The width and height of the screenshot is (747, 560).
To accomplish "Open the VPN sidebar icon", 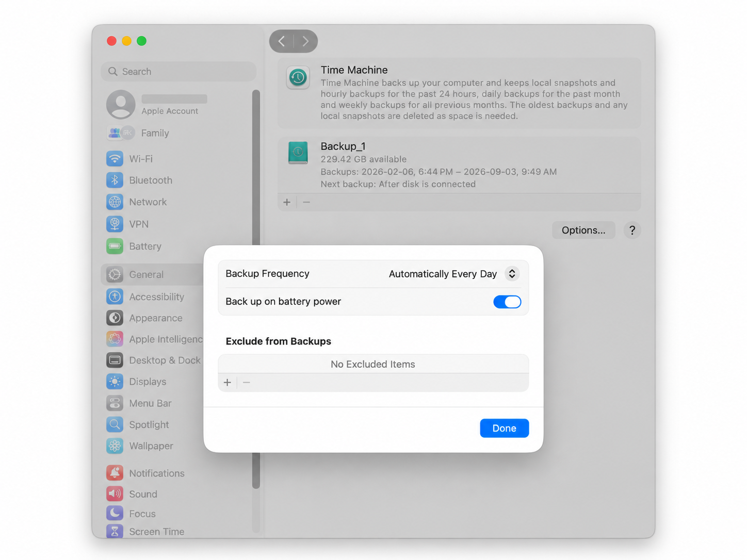I will point(115,224).
